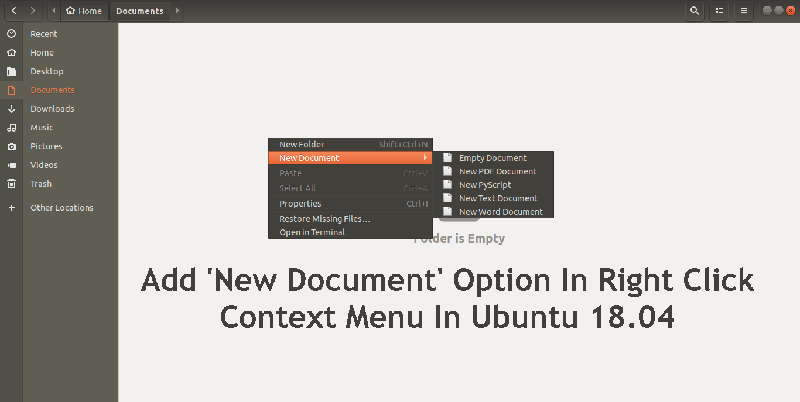
Task: Close the window with the orange button
Action: click(790, 10)
